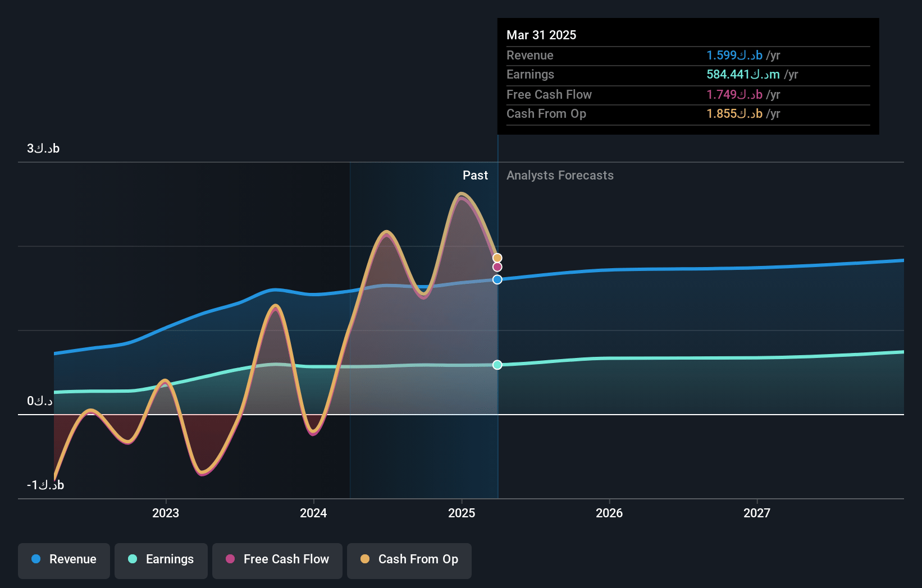922x588 pixels.
Task: Toggle the Revenue legend series
Action: 64,561
